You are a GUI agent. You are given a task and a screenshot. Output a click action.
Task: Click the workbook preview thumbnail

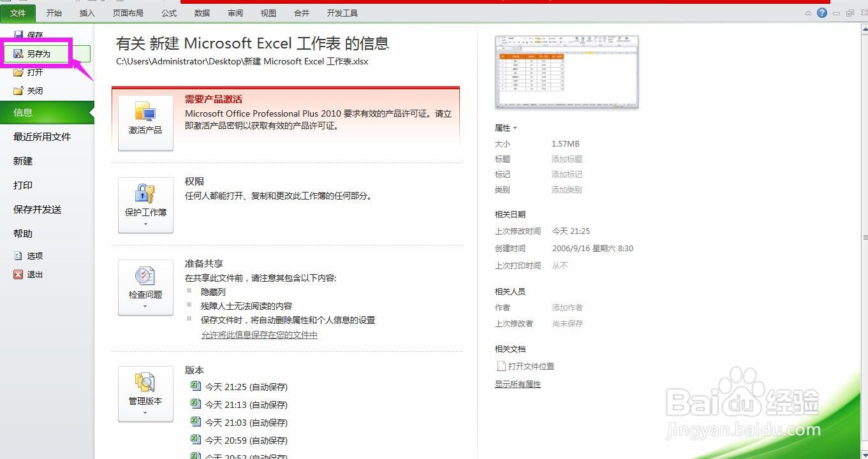(x=567, y=71)
